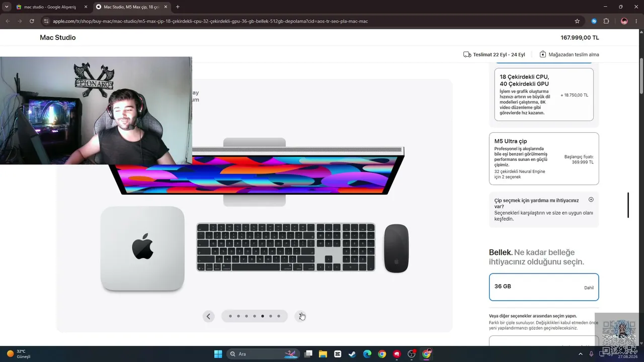Go forward to the next page
This screenshot has height=362, width=644.
[x=20, y=21]
